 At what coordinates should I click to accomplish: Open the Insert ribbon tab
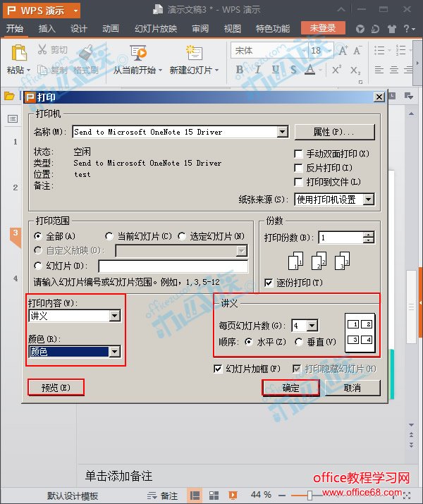click(47, 29)
